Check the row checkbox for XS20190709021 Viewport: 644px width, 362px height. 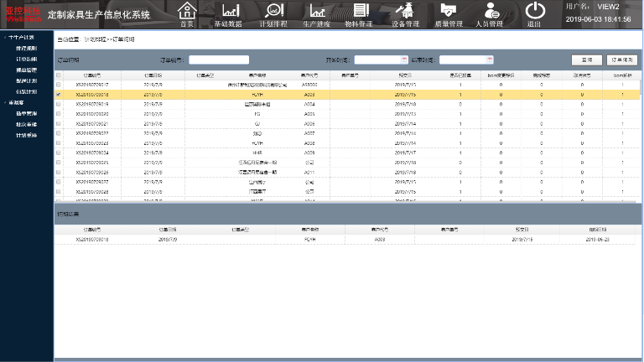59,123
